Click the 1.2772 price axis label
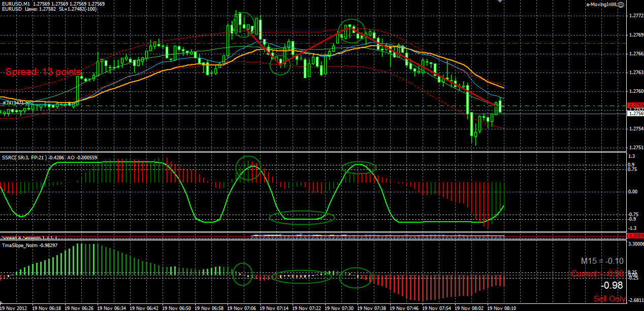Screen dimensions: 644x311 tap(636, 16)
